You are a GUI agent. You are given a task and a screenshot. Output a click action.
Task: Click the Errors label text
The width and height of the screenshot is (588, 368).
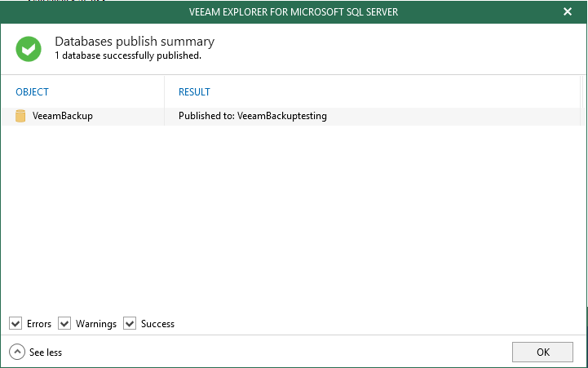tap(39, 324)
